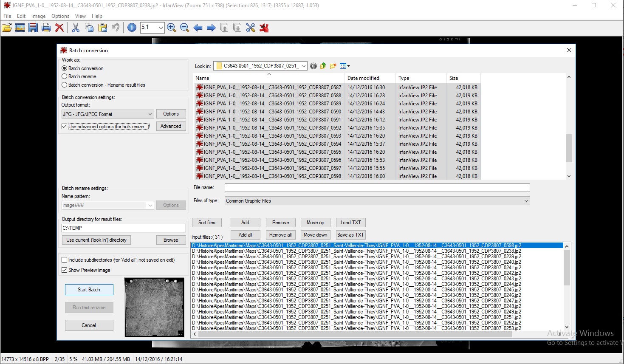This screenshot has height=364, width=624.
Task: Click the Advanced button
Action: (x=171, y=126)
